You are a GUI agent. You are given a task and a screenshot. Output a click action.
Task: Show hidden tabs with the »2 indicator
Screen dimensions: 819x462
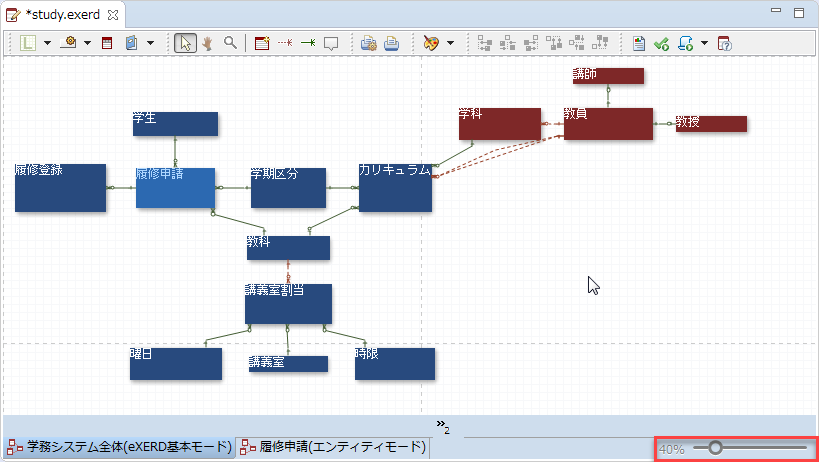coord(443,426)
